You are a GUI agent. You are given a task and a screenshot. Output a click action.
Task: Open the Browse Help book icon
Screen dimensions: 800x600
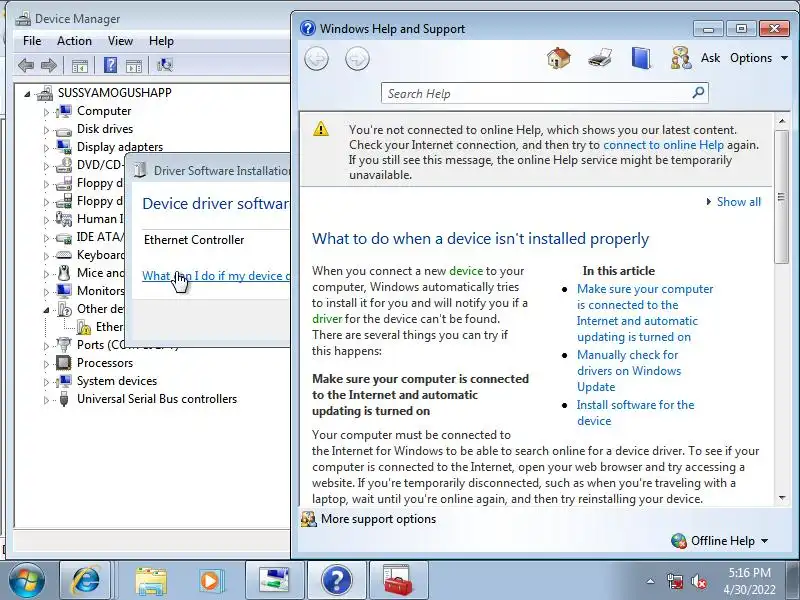point(641,58)
